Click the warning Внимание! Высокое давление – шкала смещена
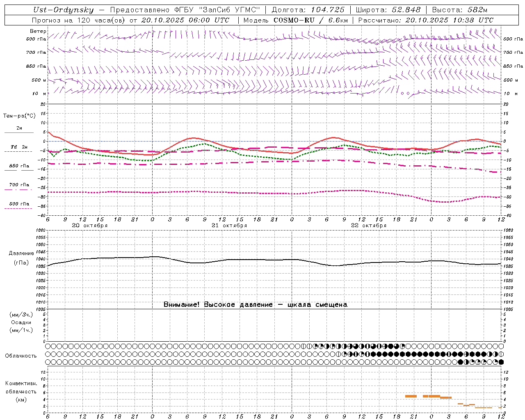This screenshot has height=420, width=525. click(256, 305)
